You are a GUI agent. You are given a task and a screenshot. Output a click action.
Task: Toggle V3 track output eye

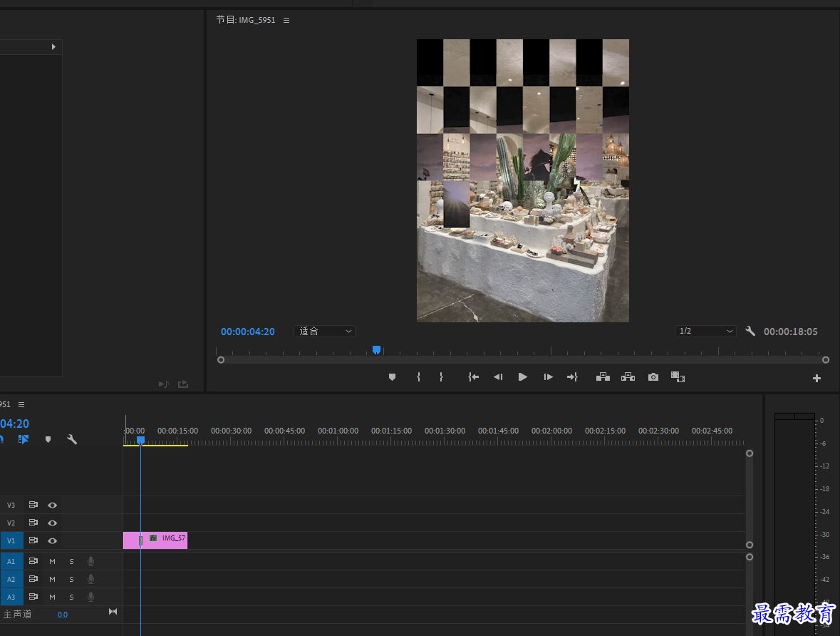pyautogui.click(x=52, y=505)
